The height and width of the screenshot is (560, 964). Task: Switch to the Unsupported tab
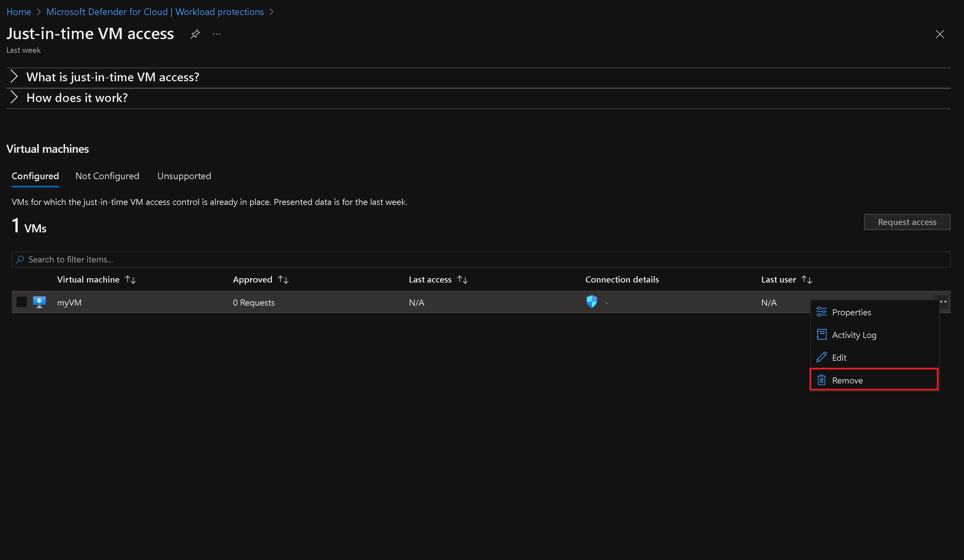[184, 176]
